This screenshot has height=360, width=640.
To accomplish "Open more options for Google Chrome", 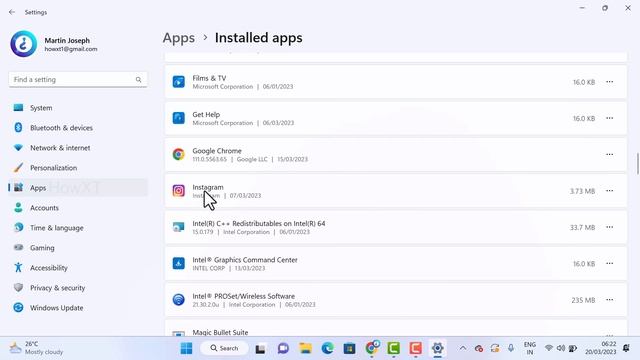I will coord(609,154).
